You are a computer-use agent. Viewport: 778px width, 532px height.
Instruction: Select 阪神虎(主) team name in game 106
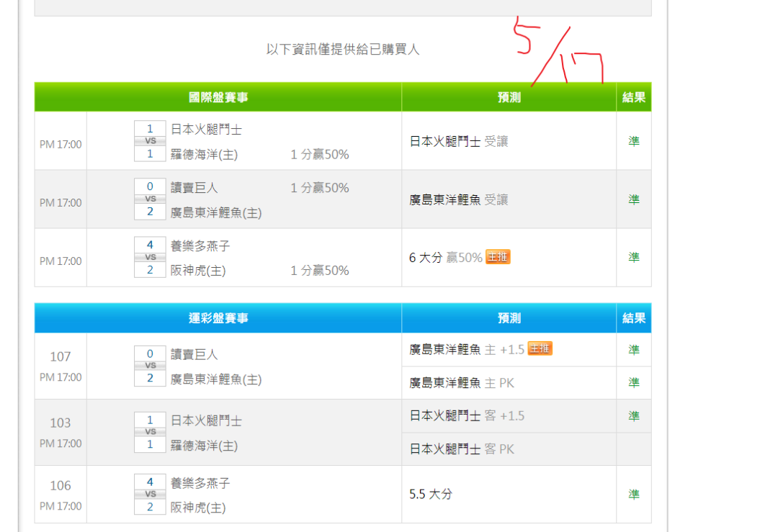point(198,508)
